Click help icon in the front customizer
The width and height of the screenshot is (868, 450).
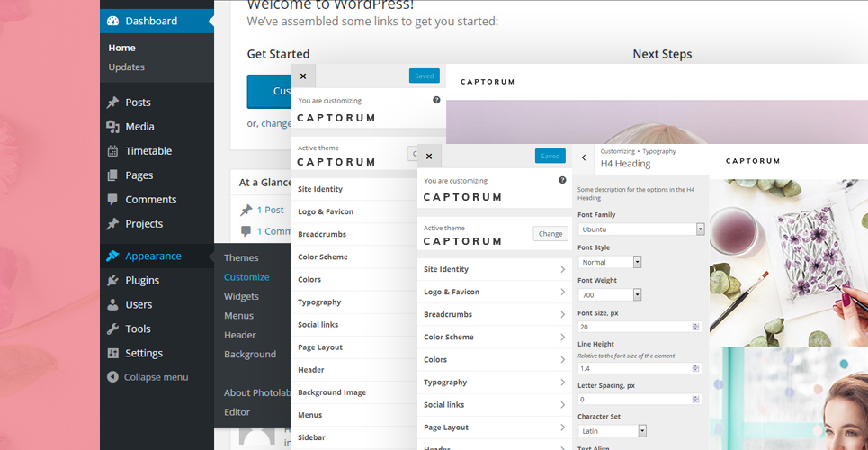562,180
